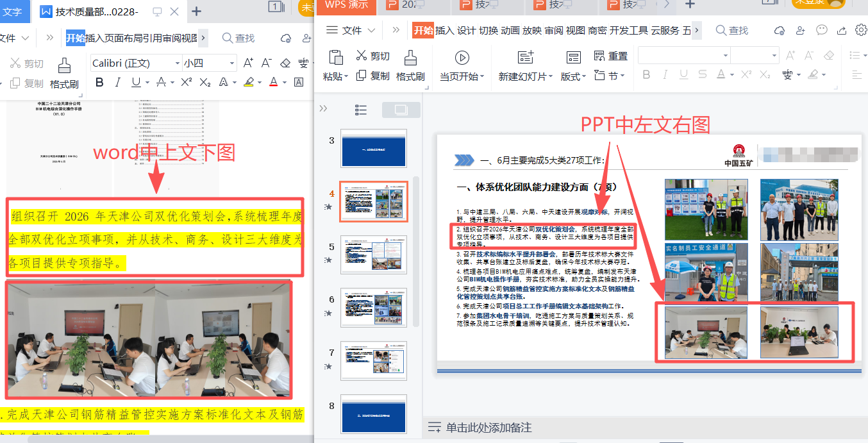Switch slide panel to outline view
The height and width of the screenshot is (443, 868).
(x=361, y=110)
